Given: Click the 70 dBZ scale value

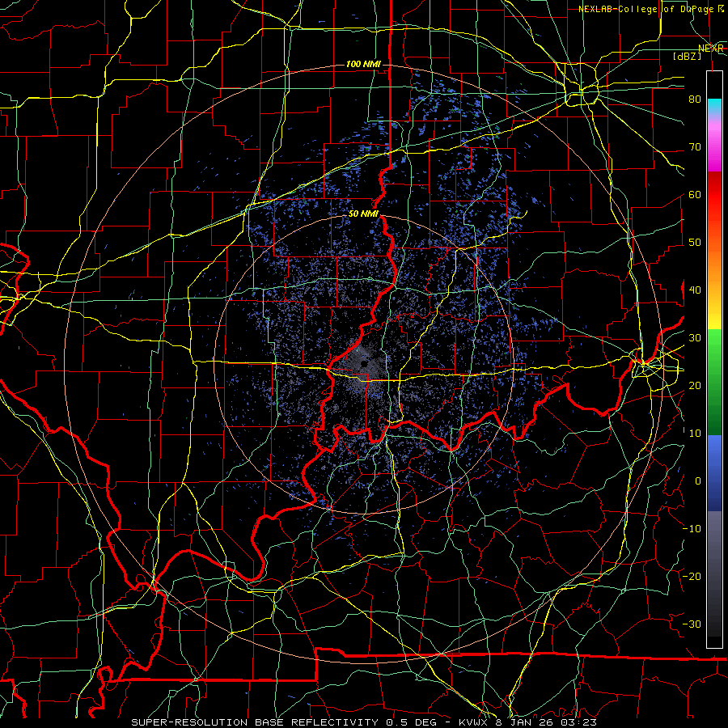Looking at the screenshot, I should [x=695, y=146].
